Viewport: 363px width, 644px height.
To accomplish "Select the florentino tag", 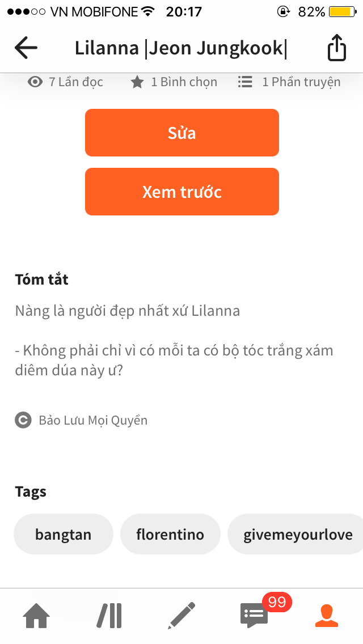I will 170,534.
